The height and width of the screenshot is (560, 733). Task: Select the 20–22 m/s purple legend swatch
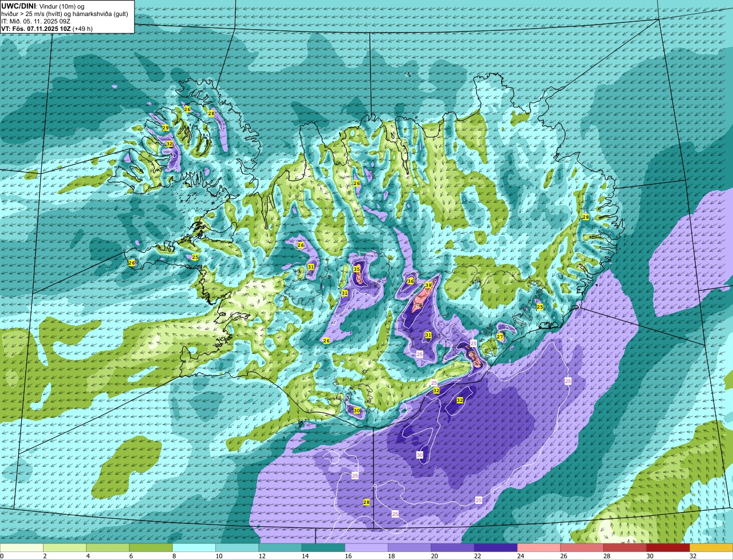(453, 547)
